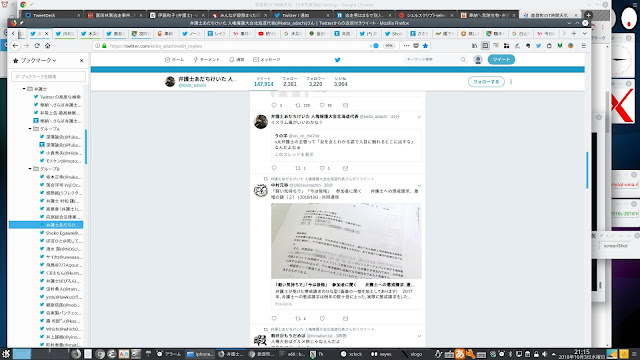Image resolution: width=640 pixels, height=360 pixels.
Task: Reply to the イスラム tweet
Action: (274, 168)
